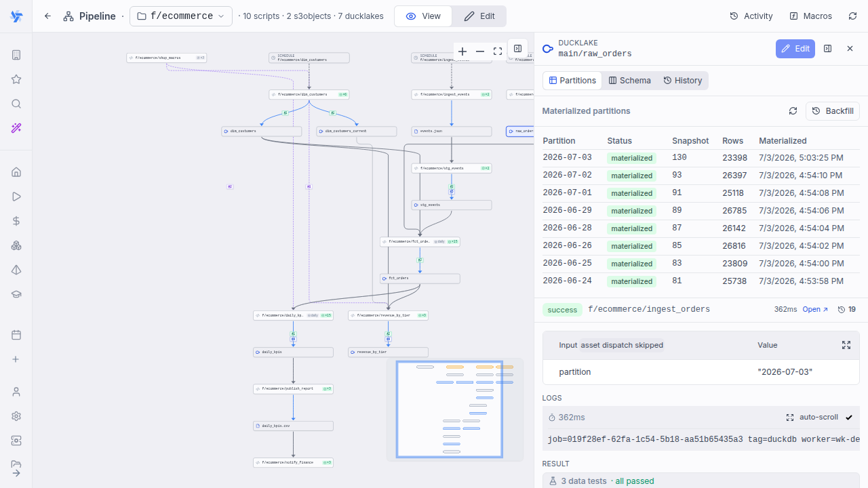This screenshot has width=868, height=488.
Task: Open Variables dollar icon in sidebar
Action: pos(16,221)
